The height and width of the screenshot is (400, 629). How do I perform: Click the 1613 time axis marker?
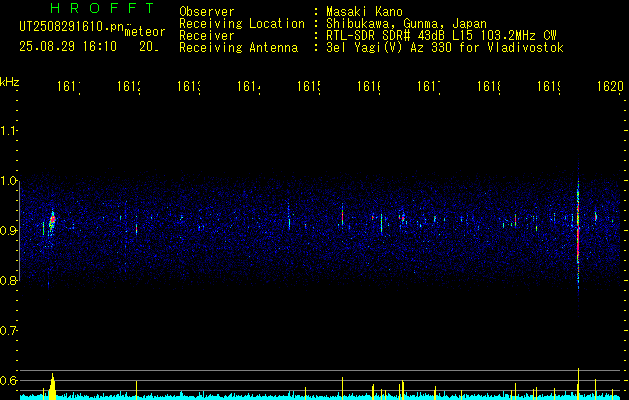point(189,86)
